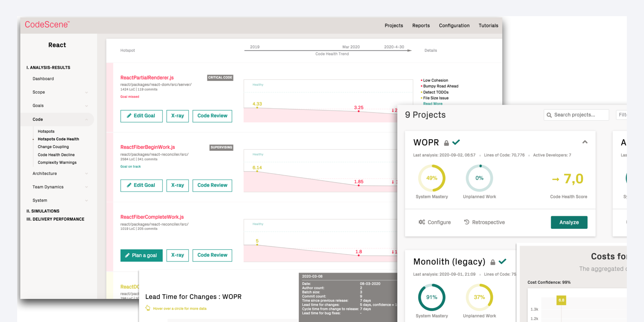Click the SUPERVISING badge
Image resolution: width=644 pixels, height=322 pixels.
(221, 147)
